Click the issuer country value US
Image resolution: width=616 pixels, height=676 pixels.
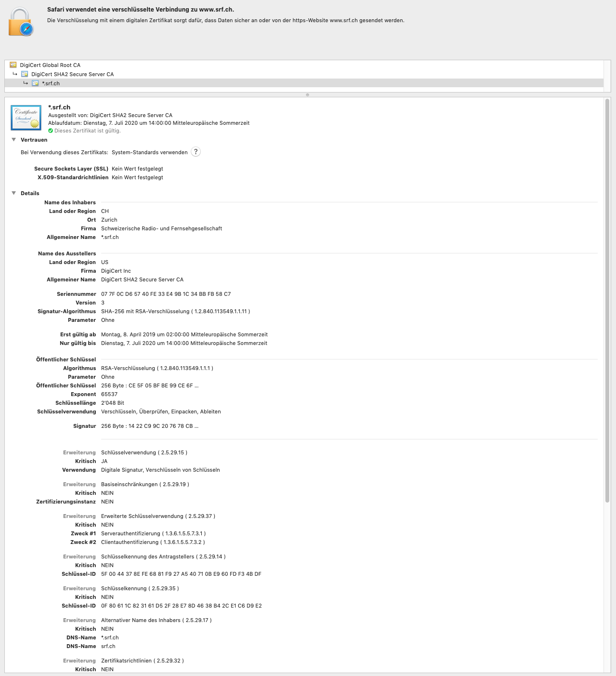tap(105, 262)
